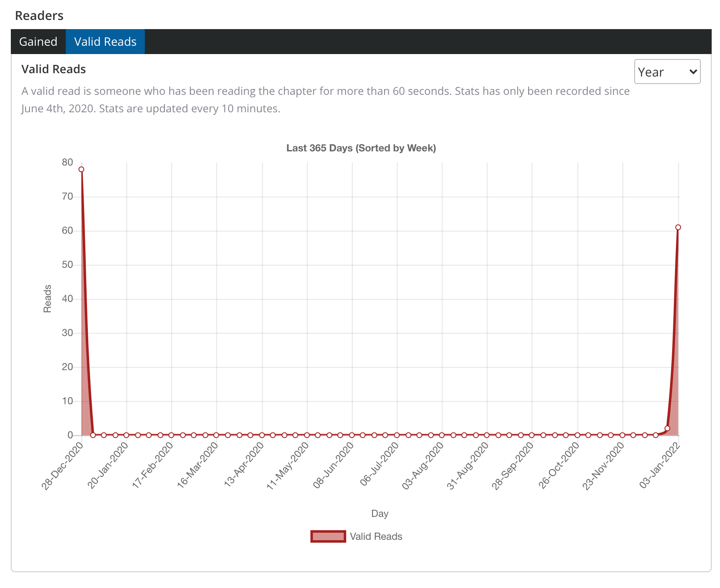Click data point on the 06-Jul-2020 gridline
The image size is (720, 588).
(397, 435)
